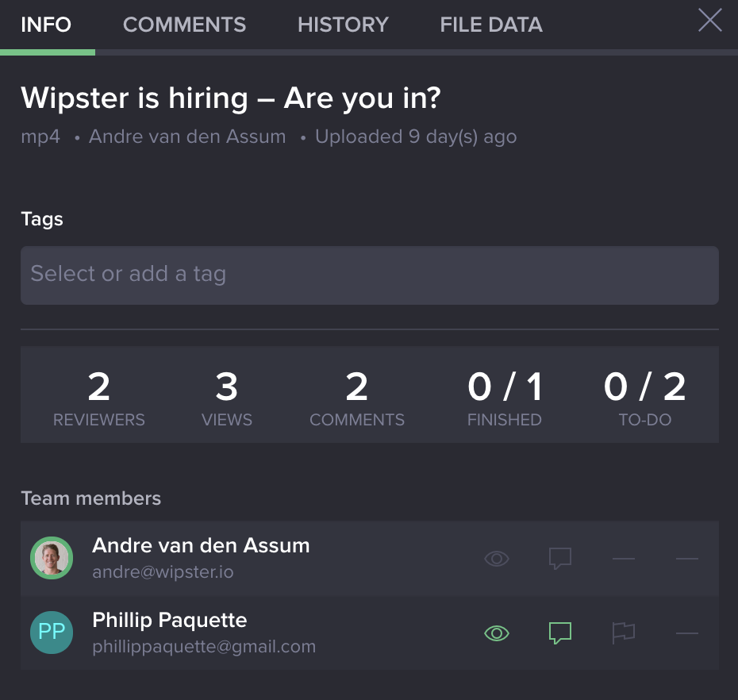
Task: Click the COMMENTS stat showing 2
Action: tap(357, 394)
